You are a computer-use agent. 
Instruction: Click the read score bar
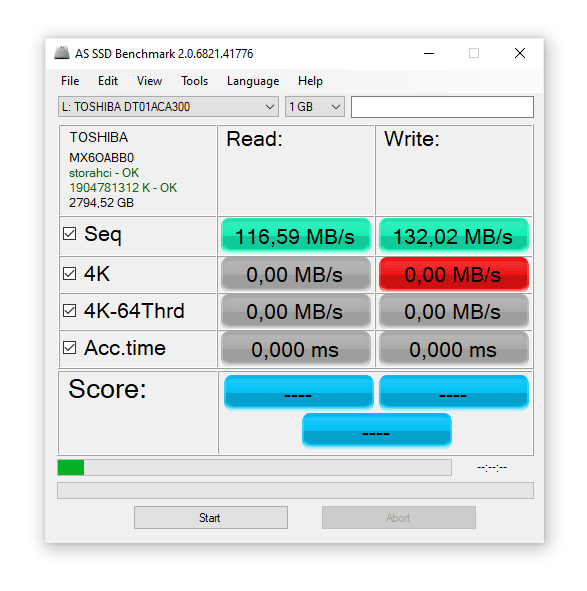pos(299,392)
